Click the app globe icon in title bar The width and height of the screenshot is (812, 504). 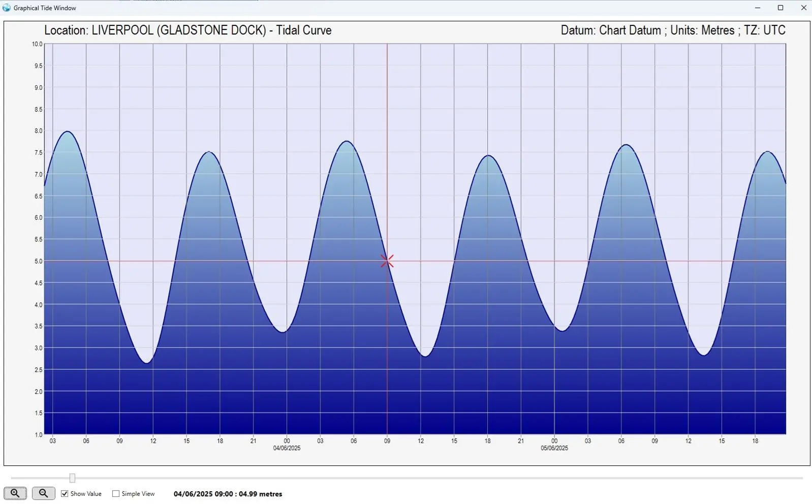point(6,8)
